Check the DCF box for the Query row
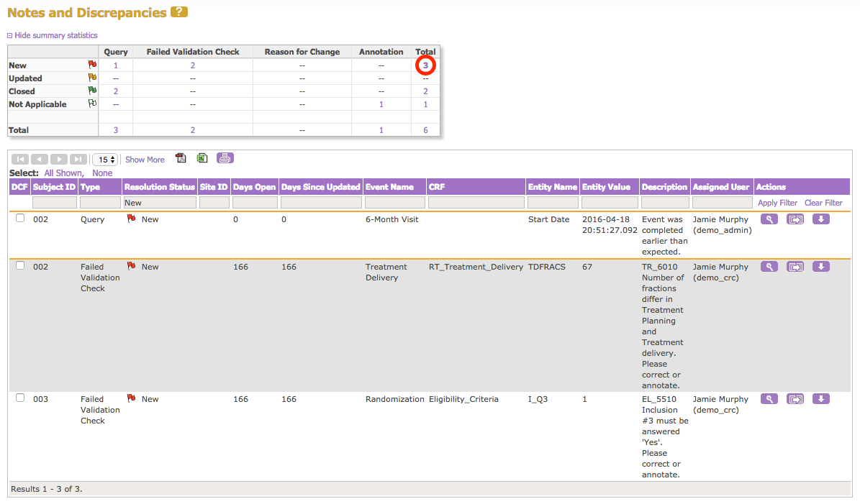This screenshot has width=860, height=504. pyautogui.click(x=20, y=219)
